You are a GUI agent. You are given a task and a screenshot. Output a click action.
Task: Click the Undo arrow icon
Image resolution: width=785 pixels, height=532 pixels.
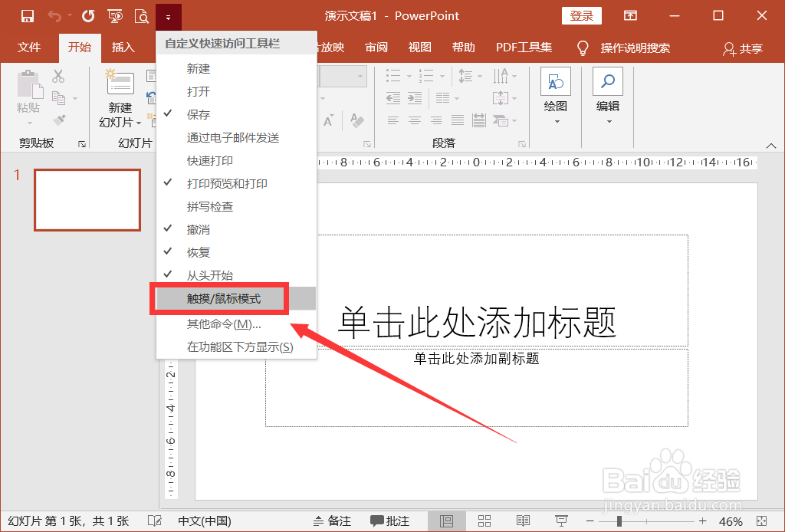click(x=54, y=17)
